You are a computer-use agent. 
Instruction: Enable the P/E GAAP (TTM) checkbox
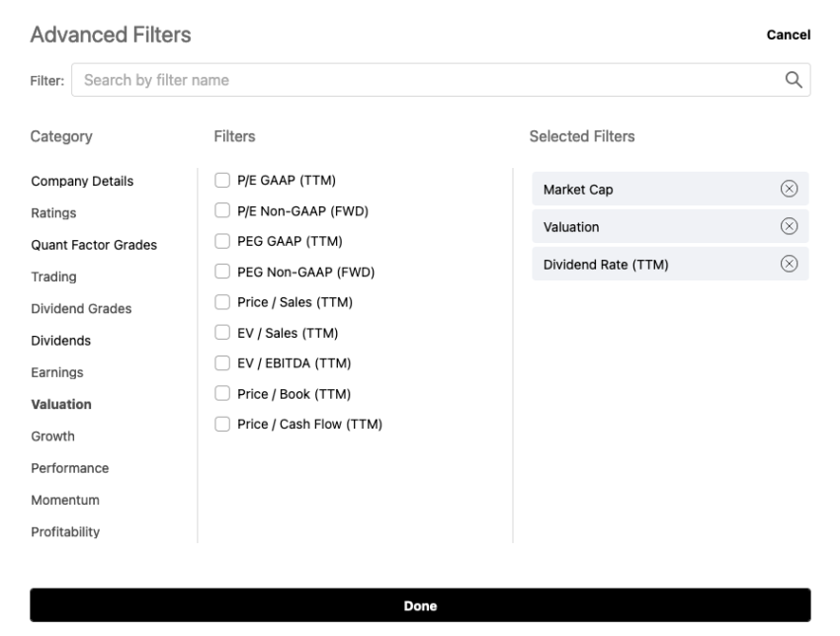click(222, 179)
